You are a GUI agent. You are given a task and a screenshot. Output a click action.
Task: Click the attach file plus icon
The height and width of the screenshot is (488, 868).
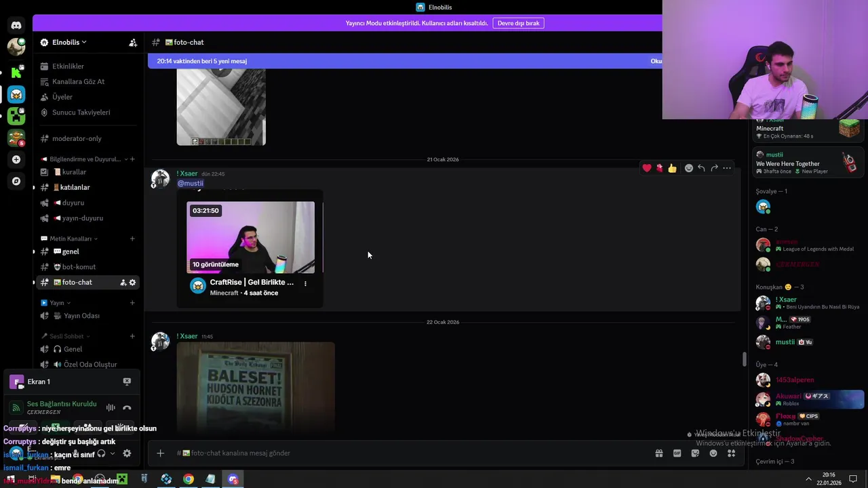click(160, 453)
